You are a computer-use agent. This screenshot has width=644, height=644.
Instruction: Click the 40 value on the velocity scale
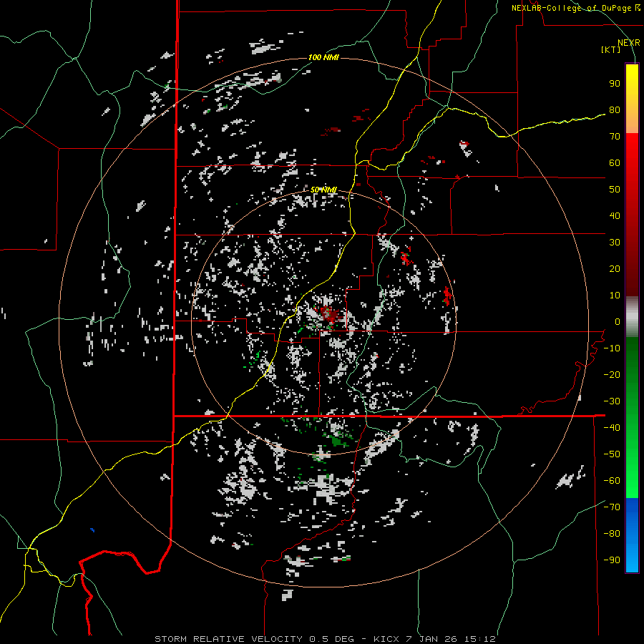click(615, 216)
